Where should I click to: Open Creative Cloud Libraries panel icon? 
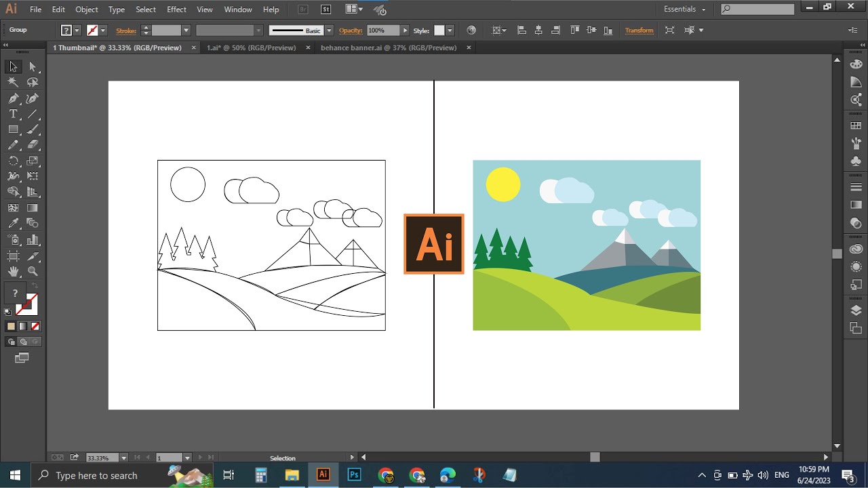point(856,249)
